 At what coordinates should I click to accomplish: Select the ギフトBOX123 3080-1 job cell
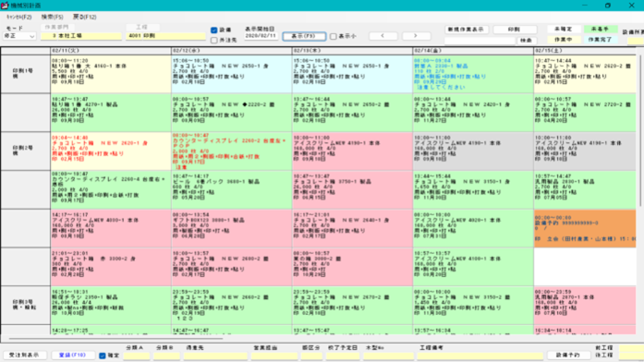[x=232, y=228]
